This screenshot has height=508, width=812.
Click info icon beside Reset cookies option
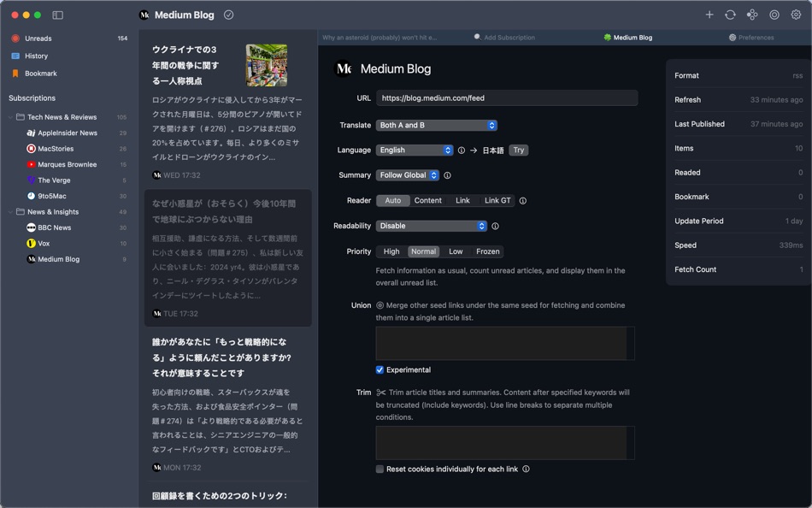[x=527, y=470]
